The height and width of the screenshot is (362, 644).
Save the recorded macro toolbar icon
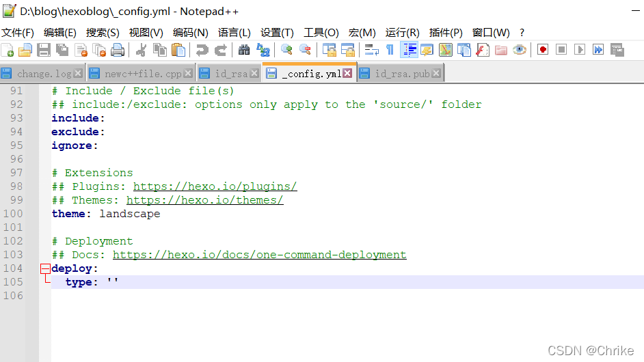click(x=617, y=50)
